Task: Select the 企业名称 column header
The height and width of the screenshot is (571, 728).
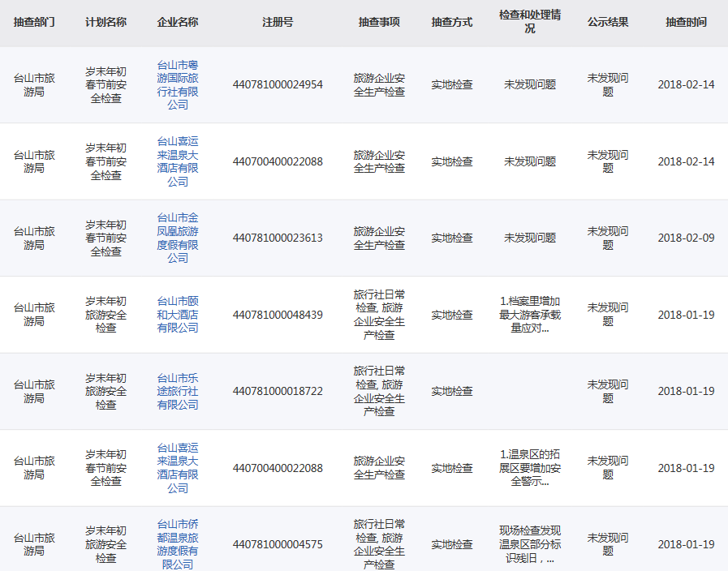Action: pos(177,22)
